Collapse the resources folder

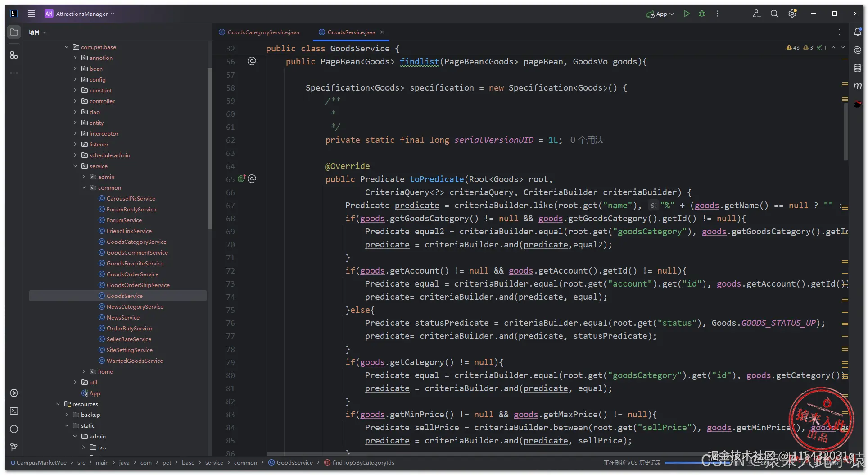click(x=58, y=404)
